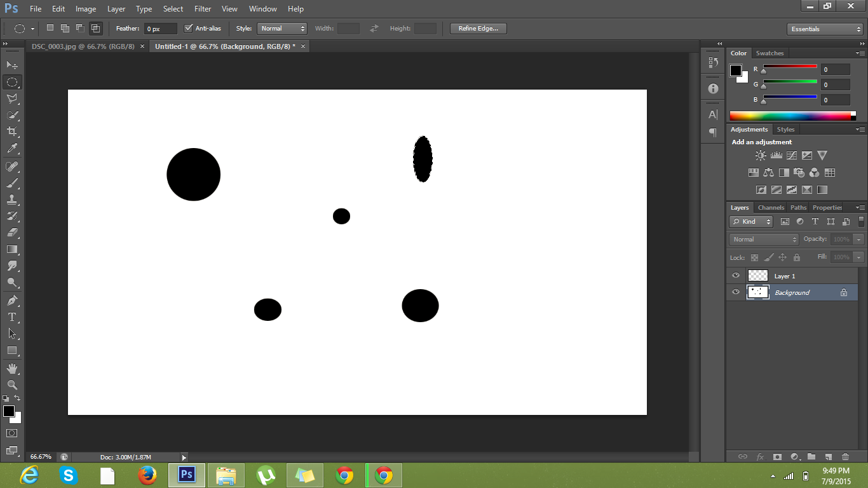Select the Eyedropper tool

pyautogui.click(x=12, y=149)
